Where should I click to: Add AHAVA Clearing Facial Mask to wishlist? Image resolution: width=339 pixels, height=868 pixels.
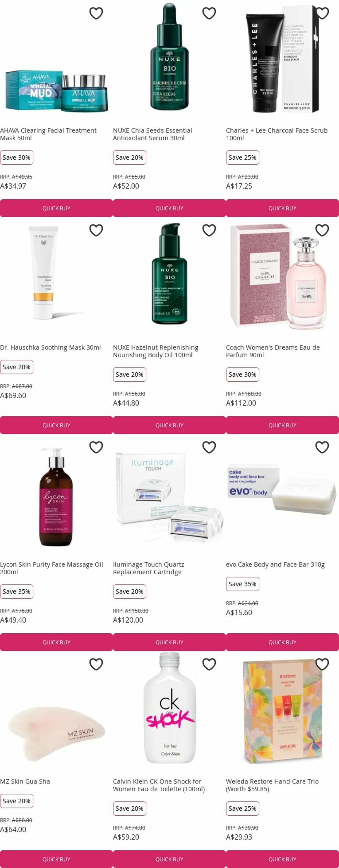click(x=96, y=14)
